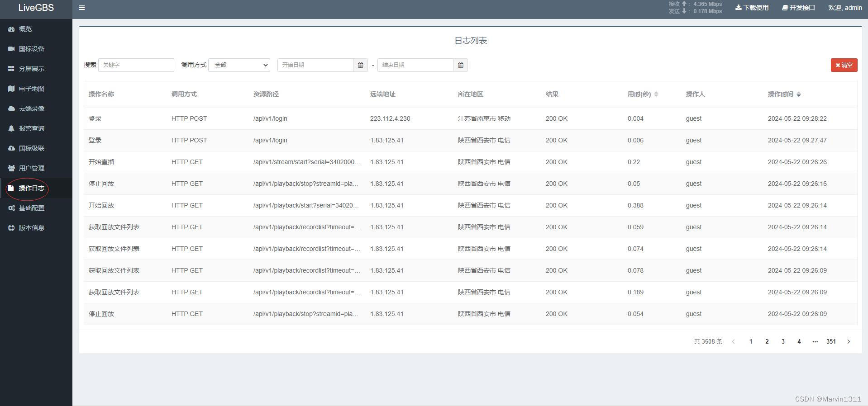This screenshot has height=406, width=868.
Task: Click the 开始回放 operation name cell
Action: pyautogui.click(x=101, y=205)
